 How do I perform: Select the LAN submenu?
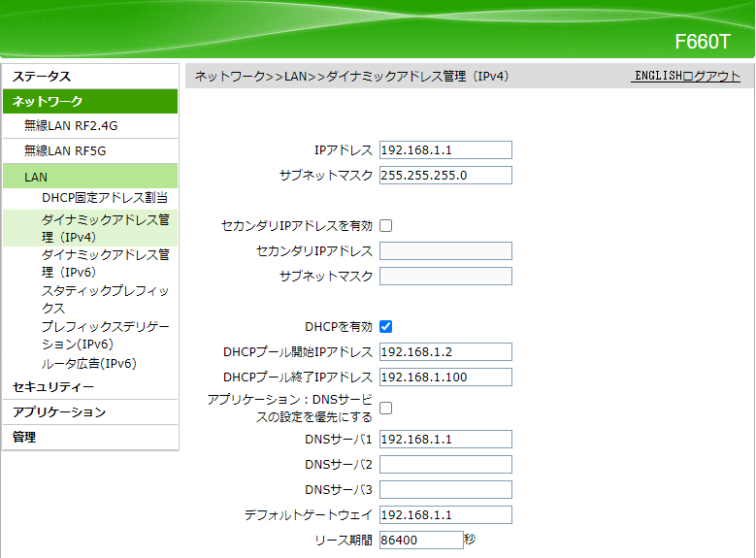90,176
